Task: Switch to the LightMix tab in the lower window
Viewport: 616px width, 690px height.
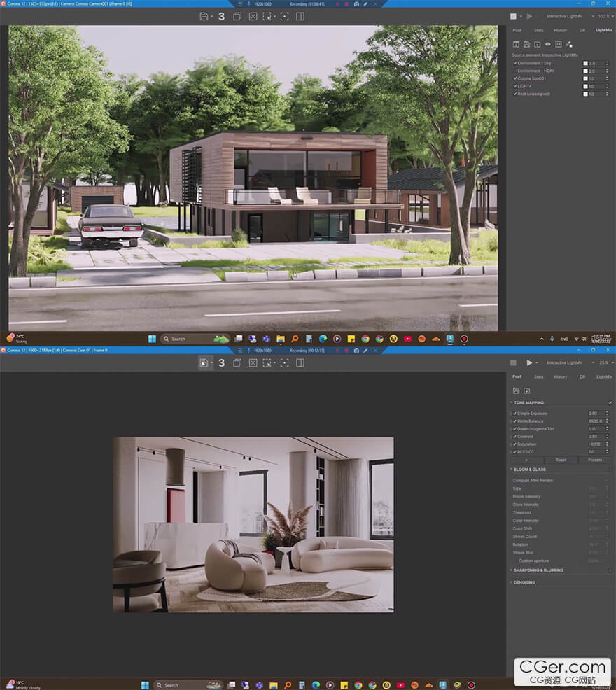Action: click(x=604, y=376)
